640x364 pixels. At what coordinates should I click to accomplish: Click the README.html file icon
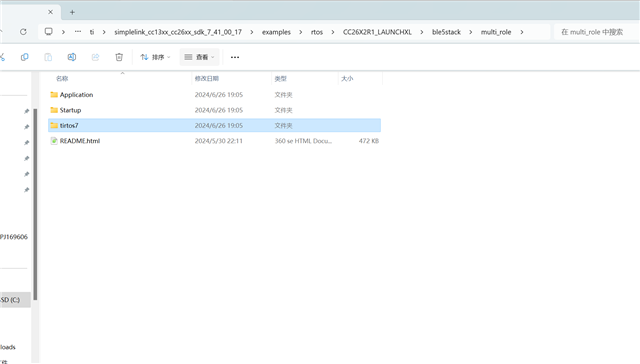pyautogui.click(x=54, y=141)
